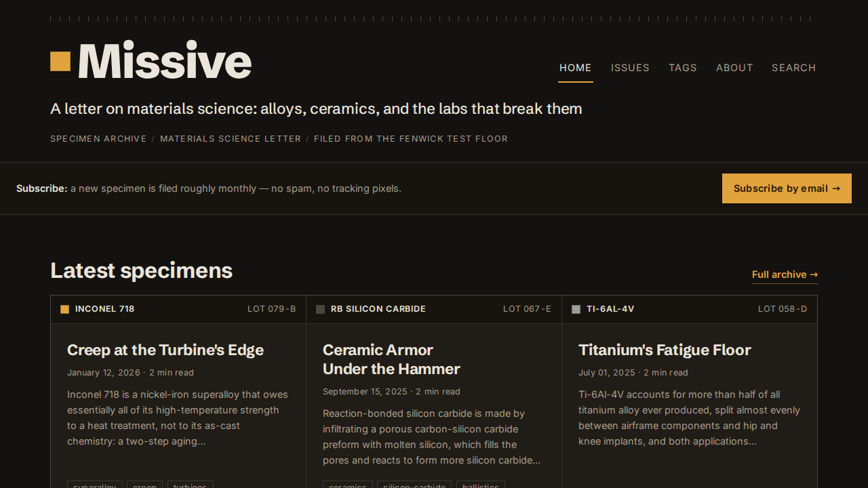The width and height of the screenshot is (868, 488).
Task: Follow the Full archive link
Action: [785, 274]
